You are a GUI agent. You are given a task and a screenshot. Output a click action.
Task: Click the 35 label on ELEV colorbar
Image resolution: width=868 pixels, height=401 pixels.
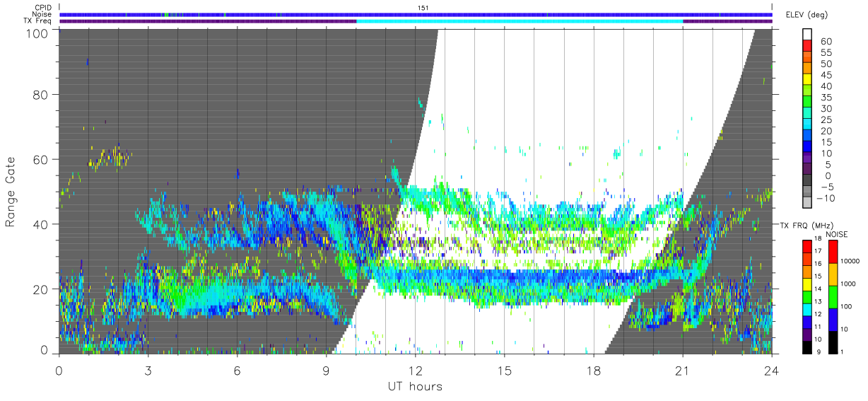coord(826,98)
